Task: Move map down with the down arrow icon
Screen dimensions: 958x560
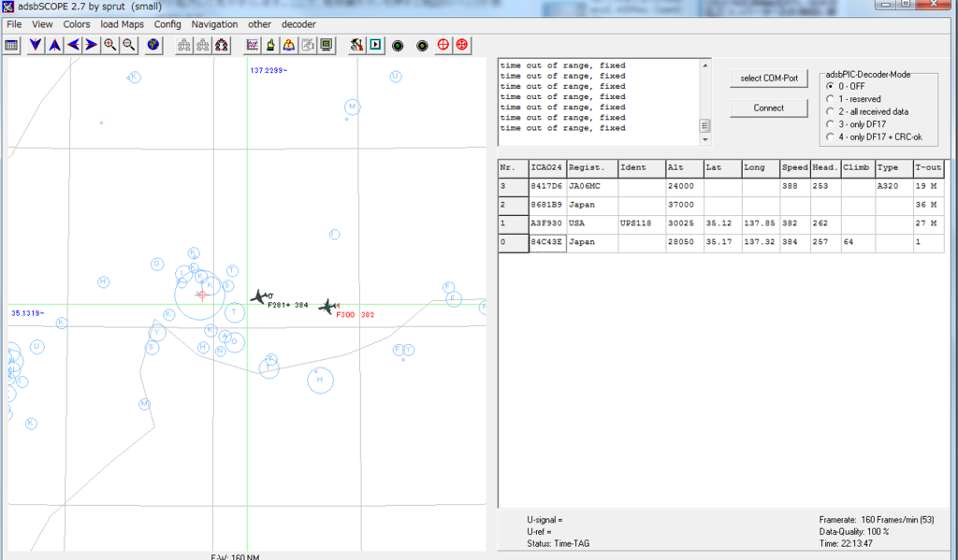Action: coord(36,45)
